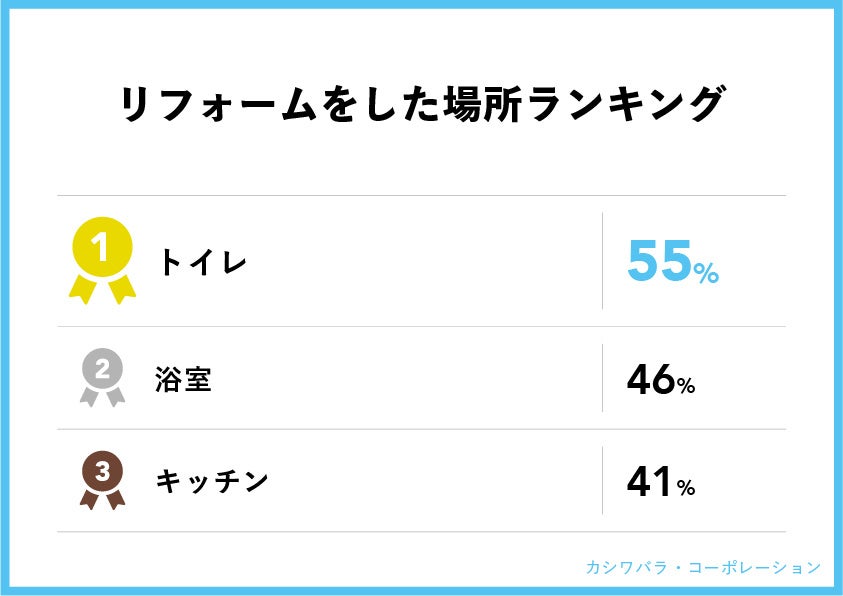
Task: Click the light blue outer border frame
Action: [x=421, y=4]
